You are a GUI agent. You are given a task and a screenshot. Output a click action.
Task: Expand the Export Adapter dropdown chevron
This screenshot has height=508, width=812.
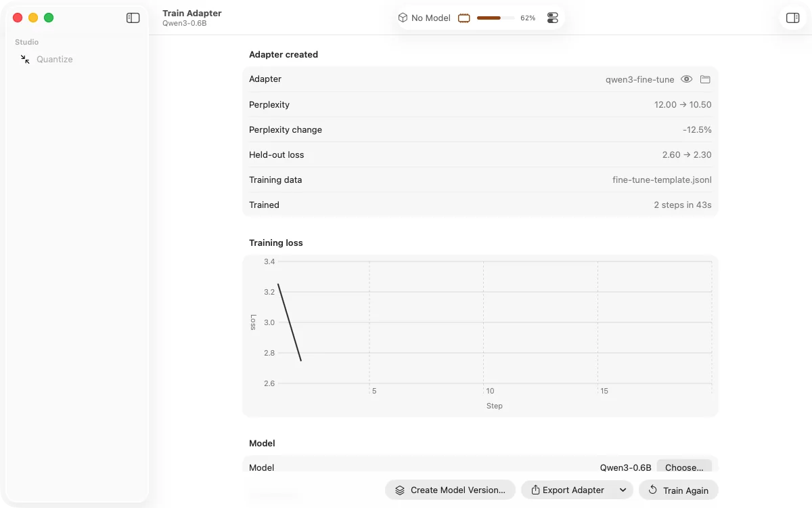pos(623,490)
